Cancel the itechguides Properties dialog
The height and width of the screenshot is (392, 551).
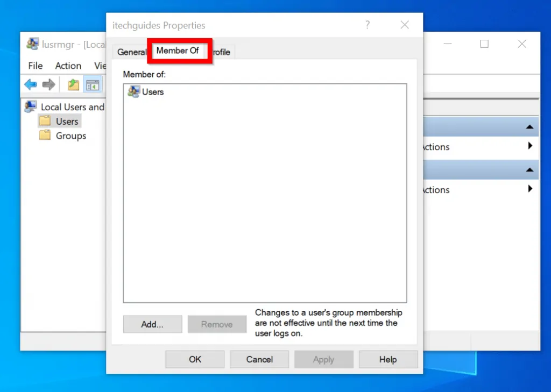click(259, 359)
